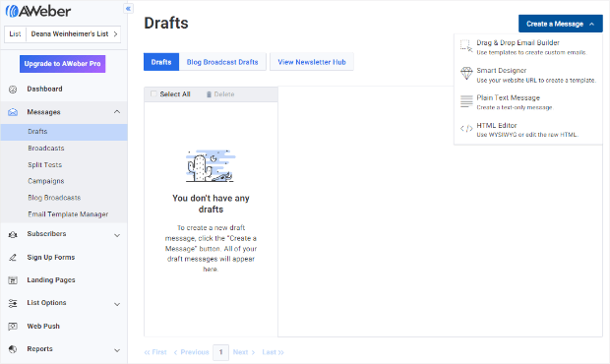Image resolution: width=610 pixels, height=364 pixels.
Task: Click the Web Push icon
Action: click(x=13, y=327)
